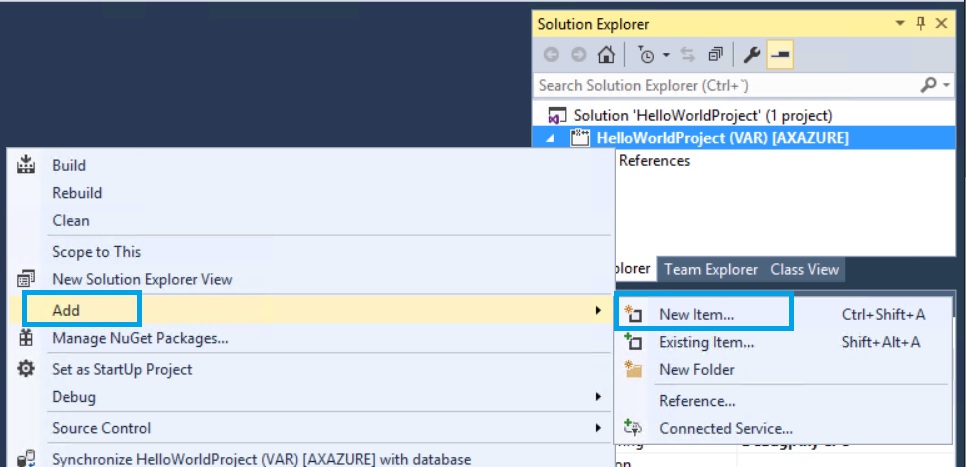
Task: Click the Collapse All icon
Action: [715, 55]
